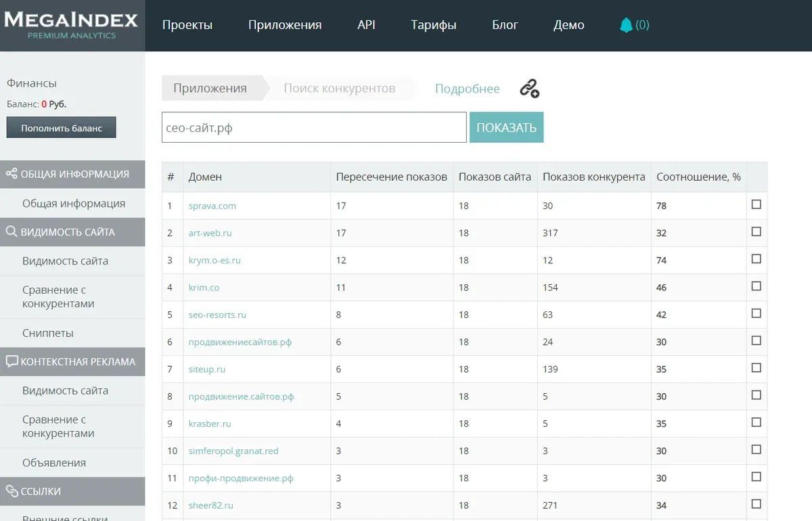Open Общая информация sidebar item
Screen dimensions: 812x521
point(74,203)
